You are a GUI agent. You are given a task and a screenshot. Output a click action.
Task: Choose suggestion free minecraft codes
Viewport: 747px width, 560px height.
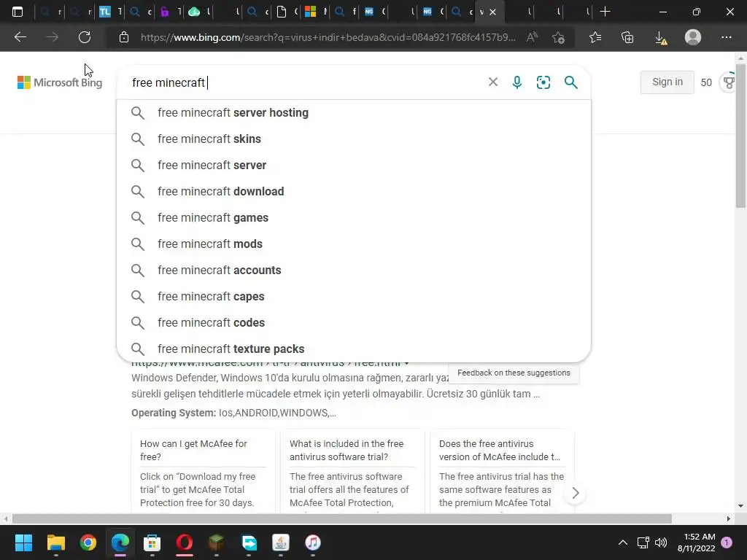354,322
